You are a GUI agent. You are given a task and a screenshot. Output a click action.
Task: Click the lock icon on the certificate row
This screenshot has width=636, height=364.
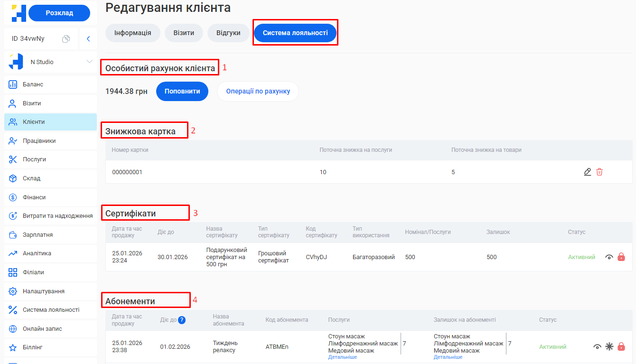click(621, 257)
